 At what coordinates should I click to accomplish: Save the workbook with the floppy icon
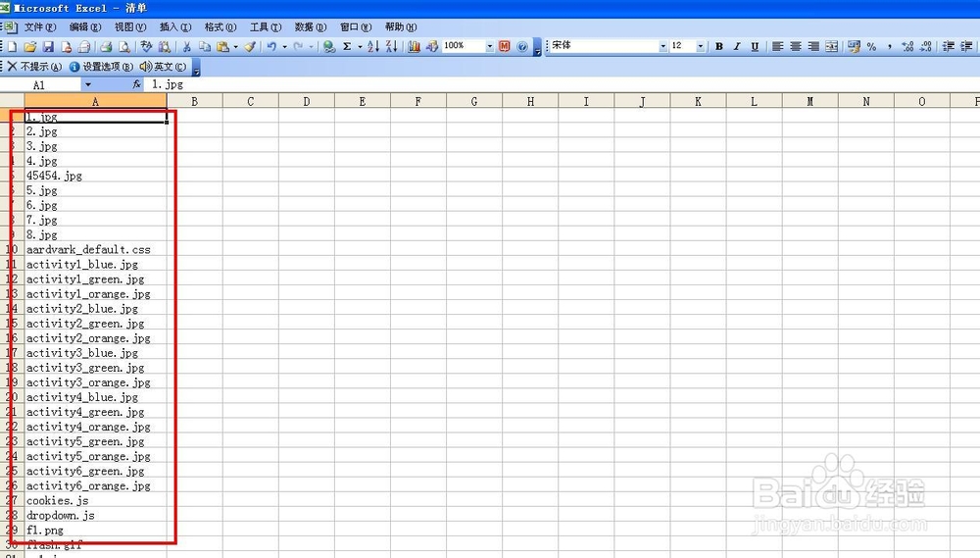(48, 46)
